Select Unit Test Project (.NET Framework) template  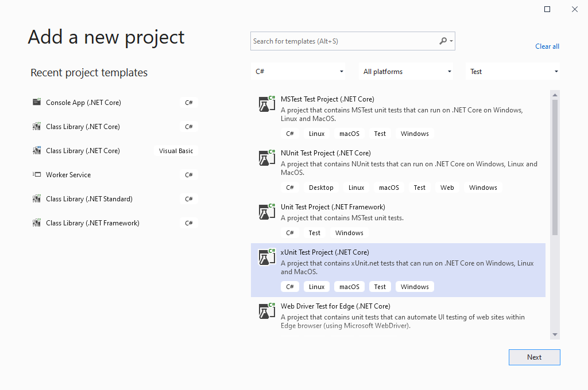(x=398, y=220)
